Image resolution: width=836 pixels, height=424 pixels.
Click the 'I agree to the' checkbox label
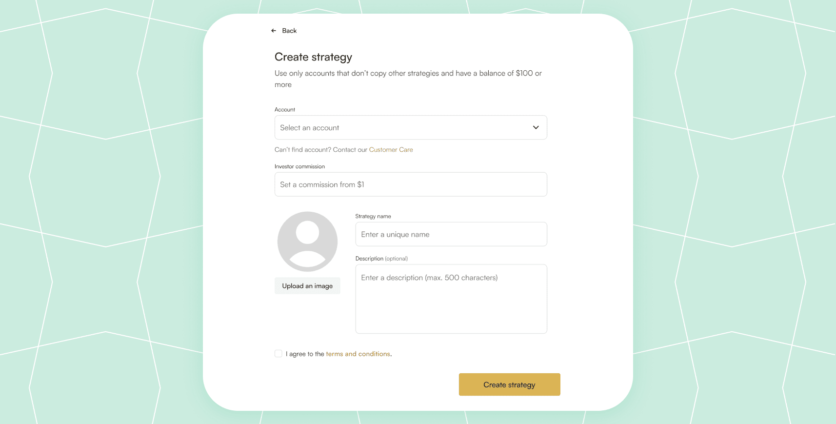click(x=305, y=354)
